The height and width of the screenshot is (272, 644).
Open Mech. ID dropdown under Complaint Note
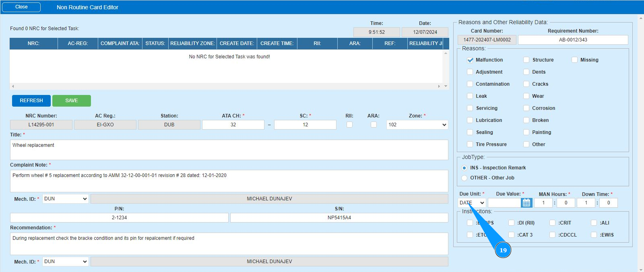click(65, 199)
